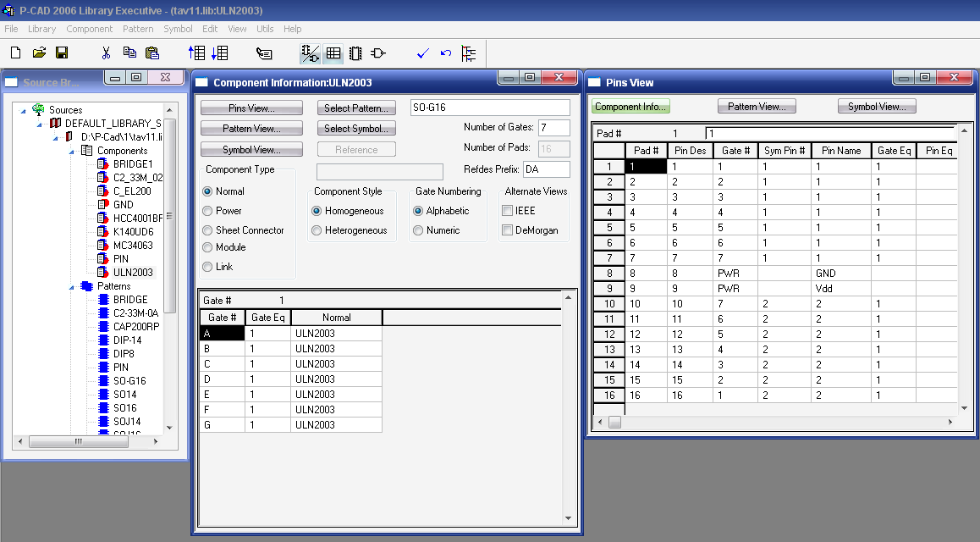Click the GND pin name cell

(840, 274)
